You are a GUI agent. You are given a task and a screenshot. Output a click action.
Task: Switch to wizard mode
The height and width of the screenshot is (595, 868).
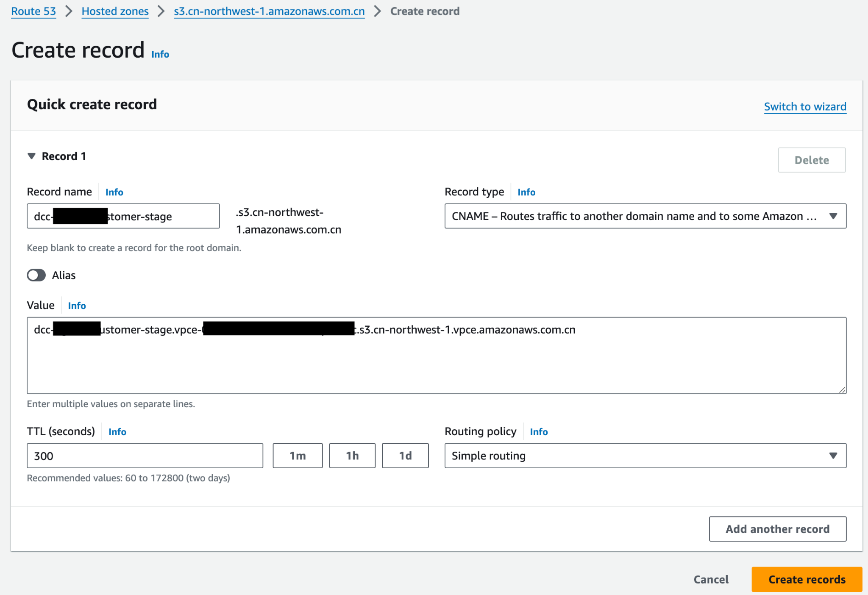[x=805, y=106]
